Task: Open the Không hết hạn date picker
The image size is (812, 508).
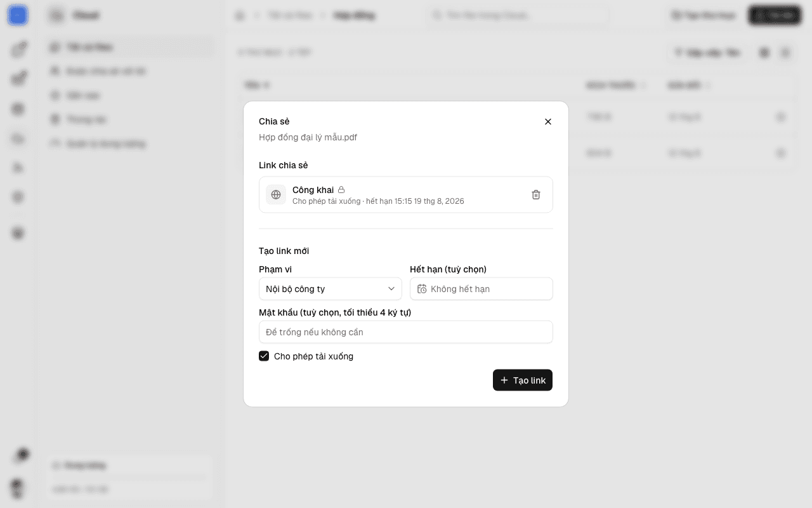Action: (481, 289)
